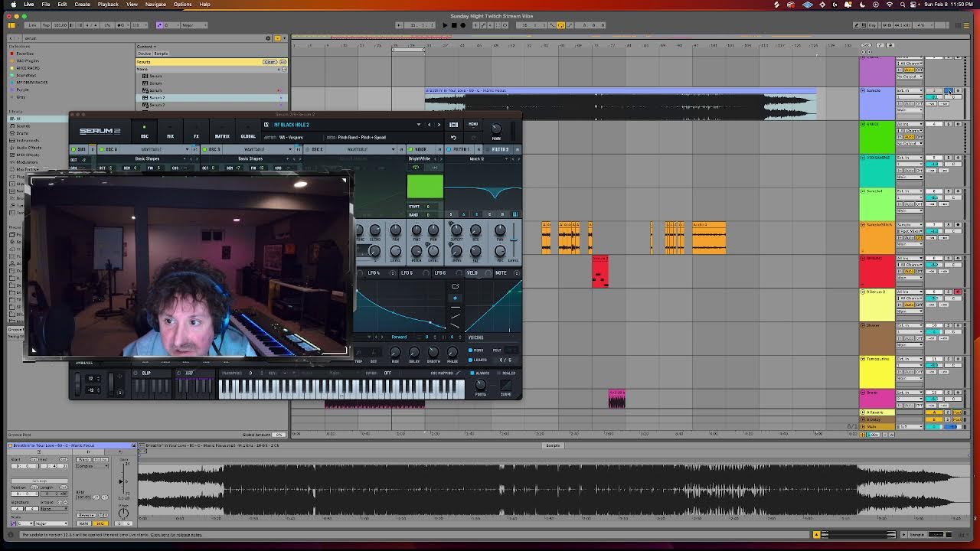The image size is (980, 551).
Task: Start playback with the transport Play button
Action: [x=445, y=25]
